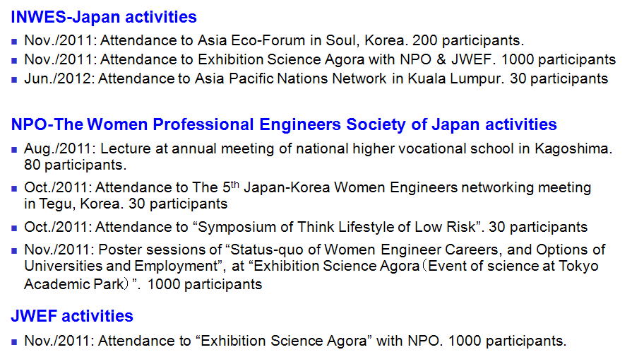Click the Kagoshima vocational school lecture line
Screen dimensions: 644x357
[318, 149]
